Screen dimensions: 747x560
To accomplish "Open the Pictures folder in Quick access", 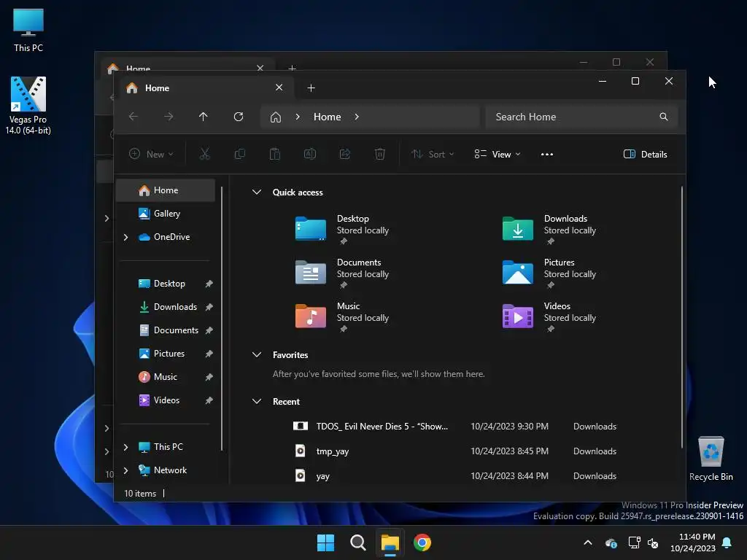I will (x=550, y=273).
